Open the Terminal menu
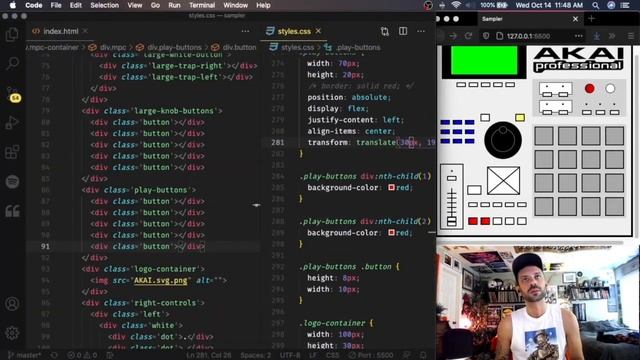 click(202, 5)
